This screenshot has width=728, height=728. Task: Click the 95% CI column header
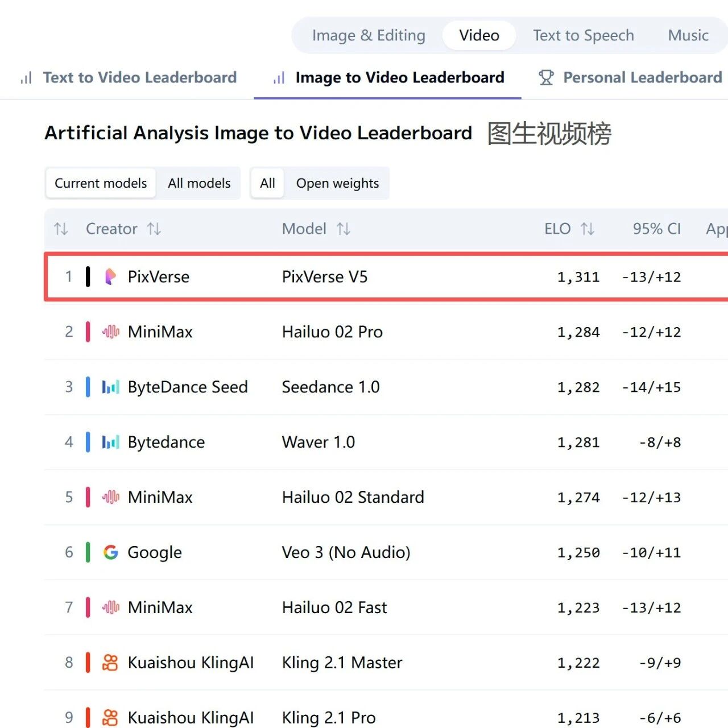point(657,229)
